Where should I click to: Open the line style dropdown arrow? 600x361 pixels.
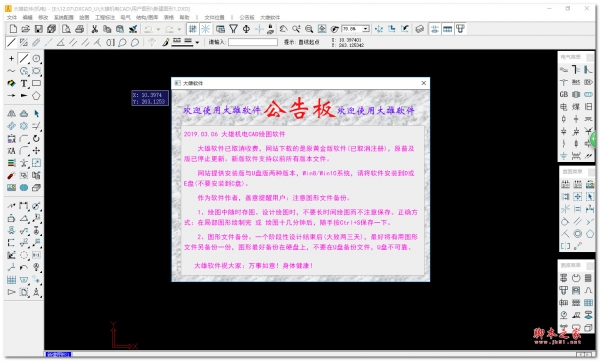coord(197,42)
